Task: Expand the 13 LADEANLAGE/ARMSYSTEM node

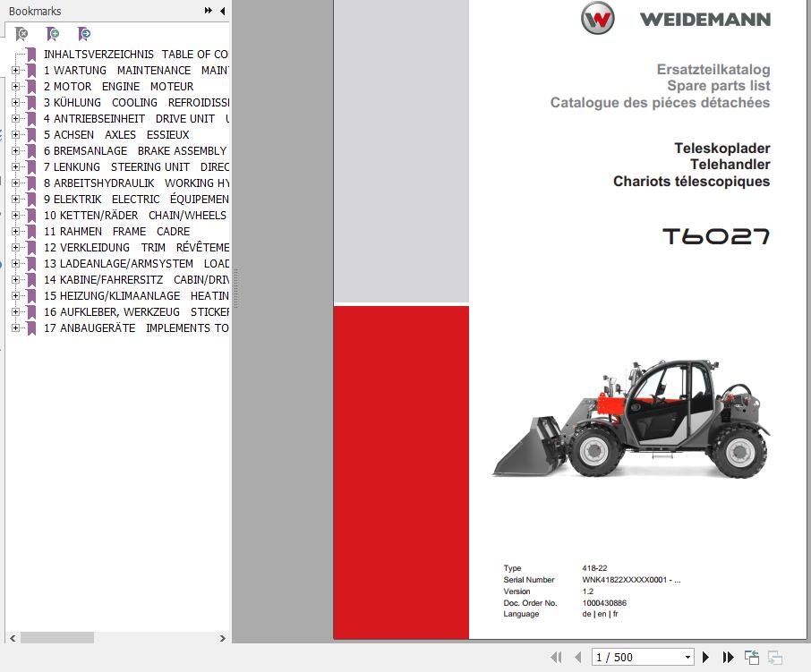Action: tap(15, 264)
